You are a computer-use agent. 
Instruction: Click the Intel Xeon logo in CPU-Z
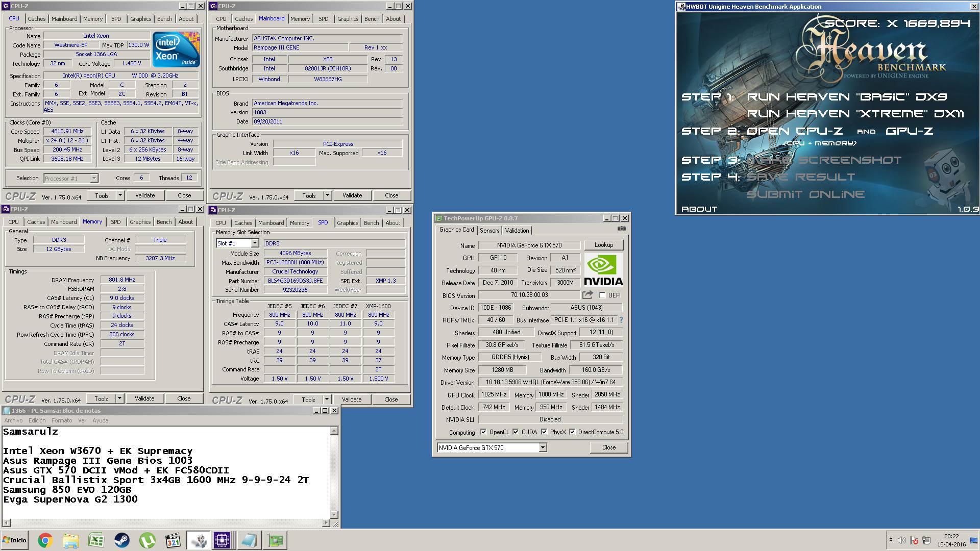coord(177,49)
